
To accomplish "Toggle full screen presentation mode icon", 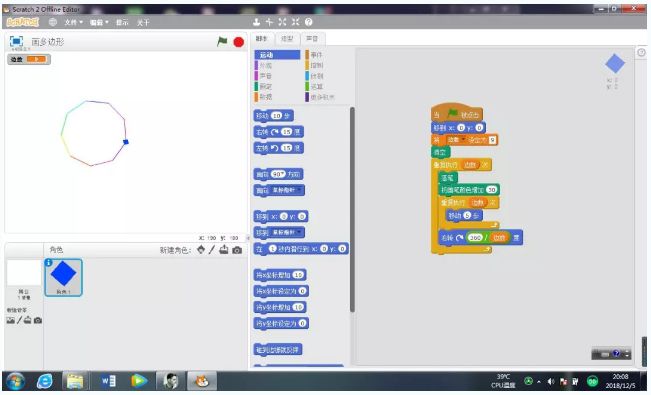I will click(16, 41).
